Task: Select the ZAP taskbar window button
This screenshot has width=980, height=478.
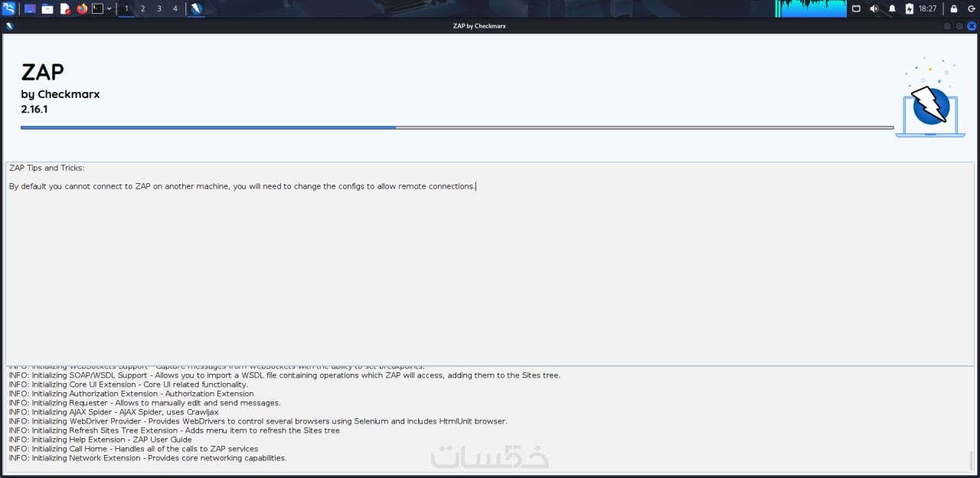Action: [x=196, y=8]
